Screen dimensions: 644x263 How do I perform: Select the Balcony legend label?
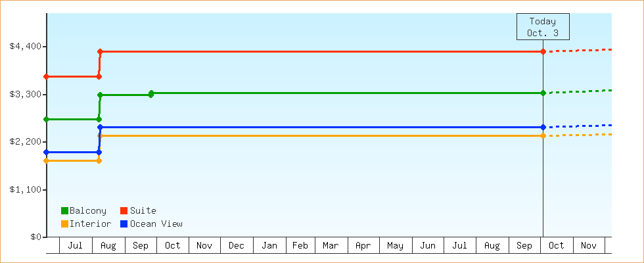click(x=87, y=210)
